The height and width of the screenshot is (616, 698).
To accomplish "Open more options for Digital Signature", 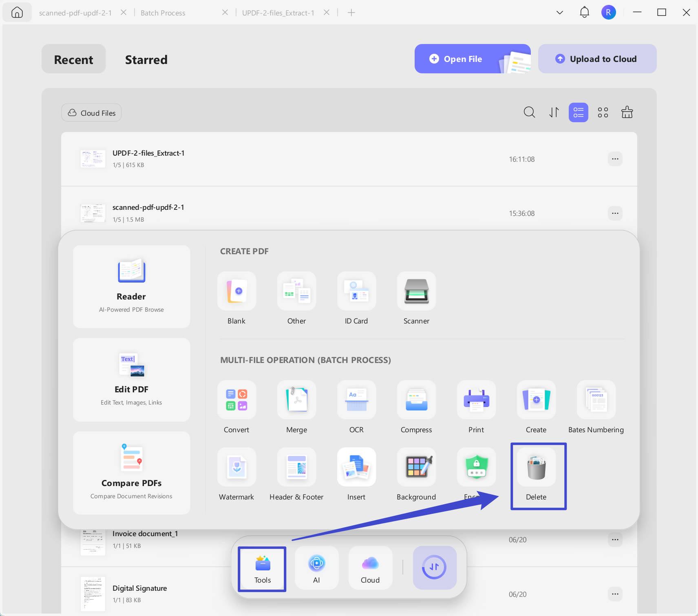I will (x=615, y=594).
